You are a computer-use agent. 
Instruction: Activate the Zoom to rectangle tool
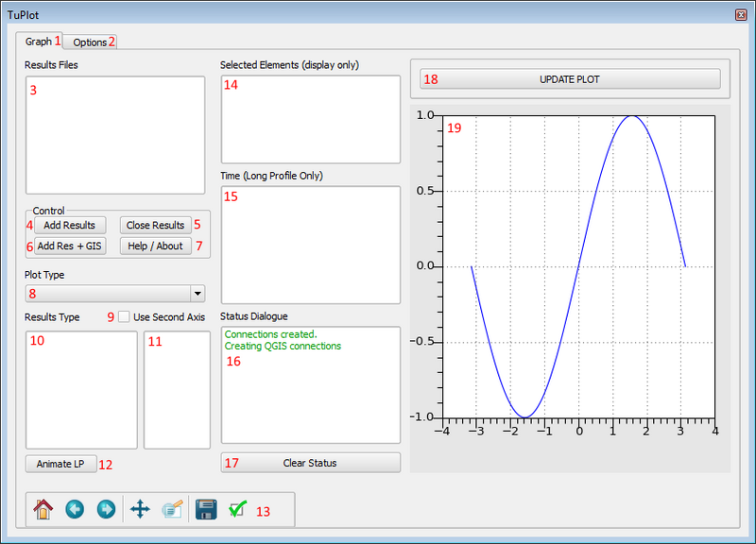click(171, 510)
